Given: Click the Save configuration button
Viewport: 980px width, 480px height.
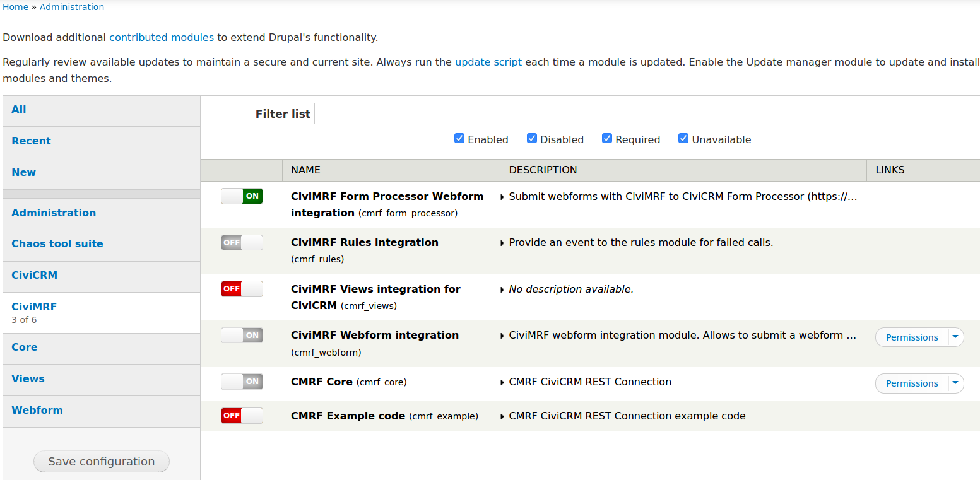Looking at the screenshot, I should [x=102, y=461].
